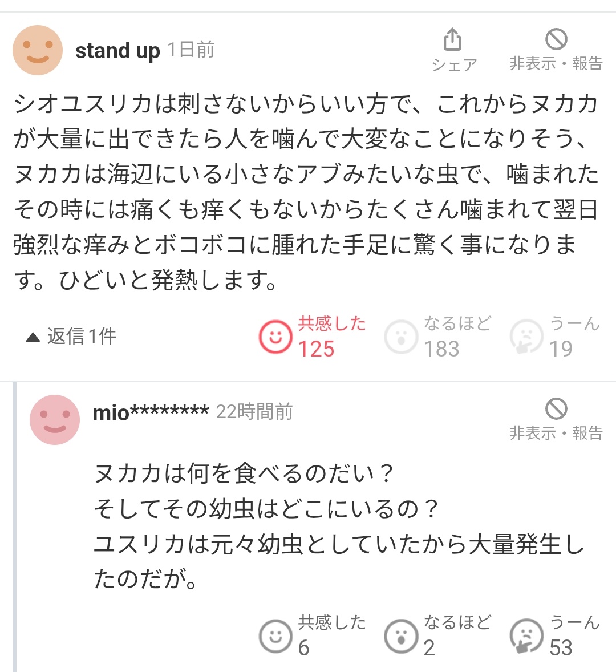Toggle the 共感した reaction with 6 votes
616x672 pixels.
276,635
